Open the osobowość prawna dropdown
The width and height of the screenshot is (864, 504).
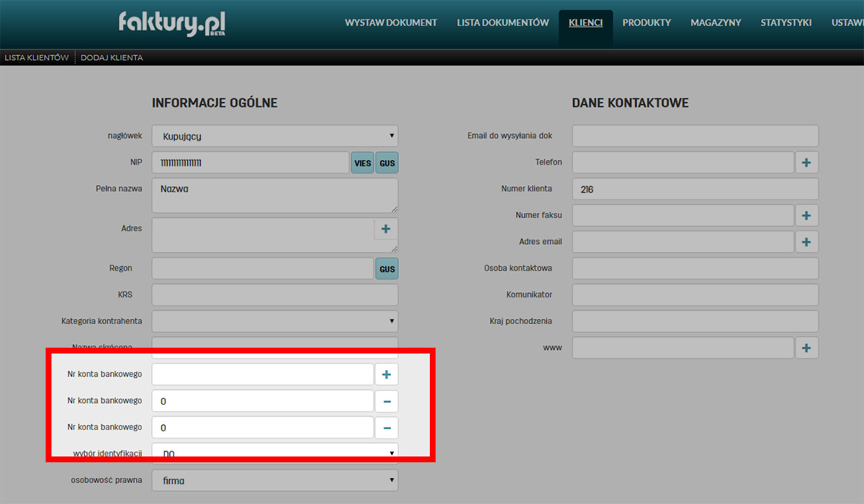click(274, 480)
